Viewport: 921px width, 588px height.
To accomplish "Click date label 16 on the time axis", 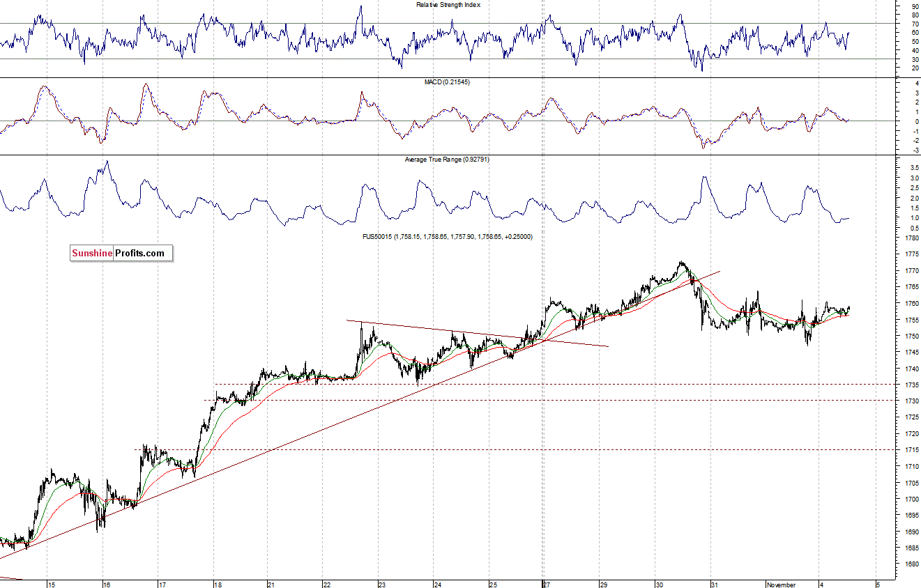I will point(107,585).
